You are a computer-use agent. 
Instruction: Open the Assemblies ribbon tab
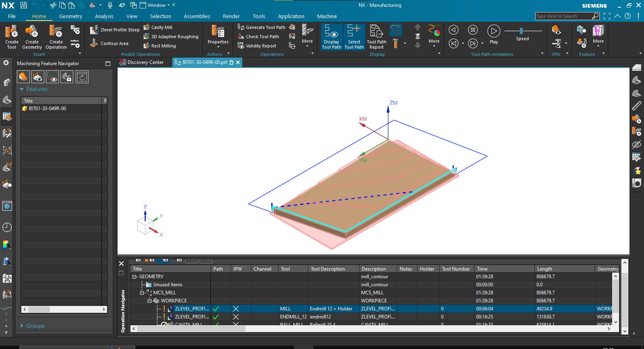point(197,16)
